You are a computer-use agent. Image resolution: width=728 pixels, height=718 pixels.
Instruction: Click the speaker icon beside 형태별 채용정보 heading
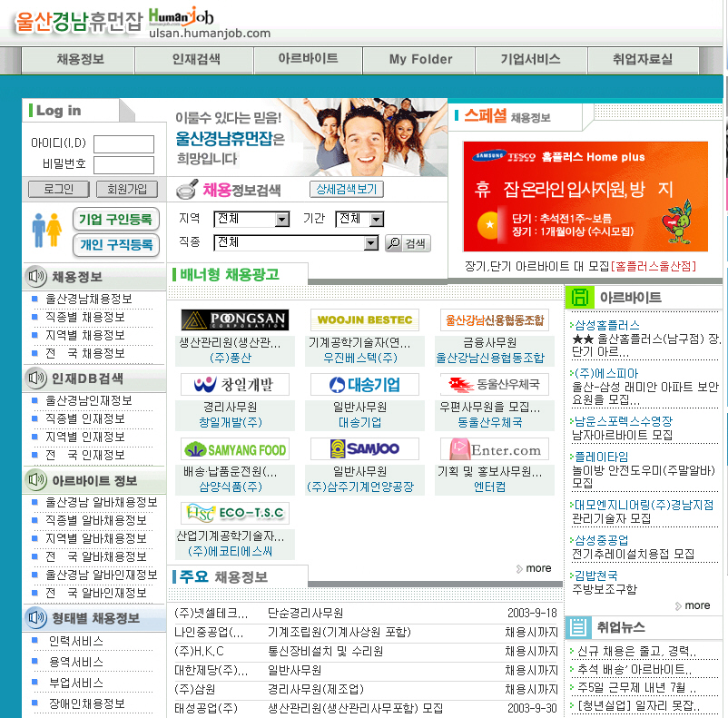point(35,617)
